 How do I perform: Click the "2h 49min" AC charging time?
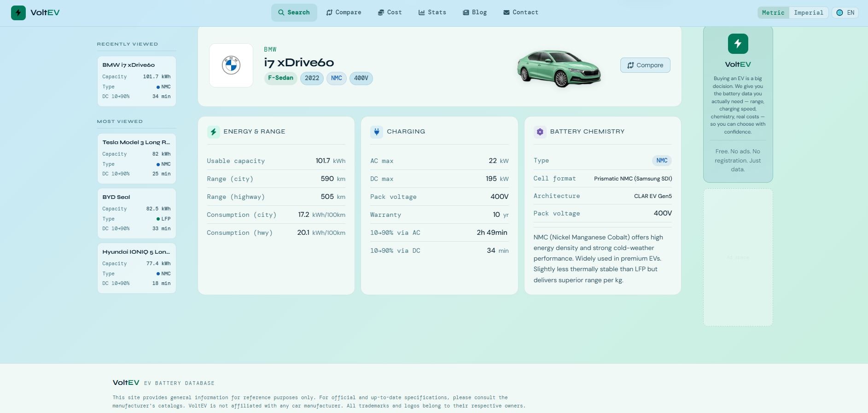(492, 233)
